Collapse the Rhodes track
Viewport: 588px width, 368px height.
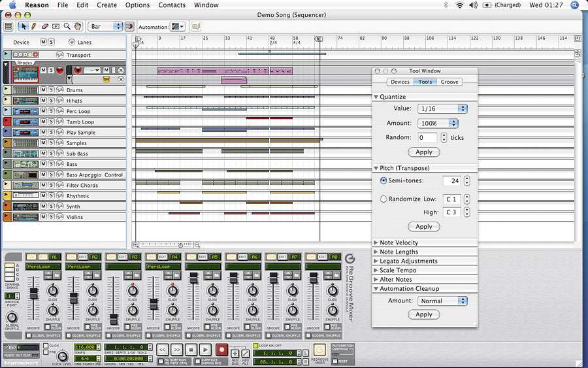tap(6, 65)
